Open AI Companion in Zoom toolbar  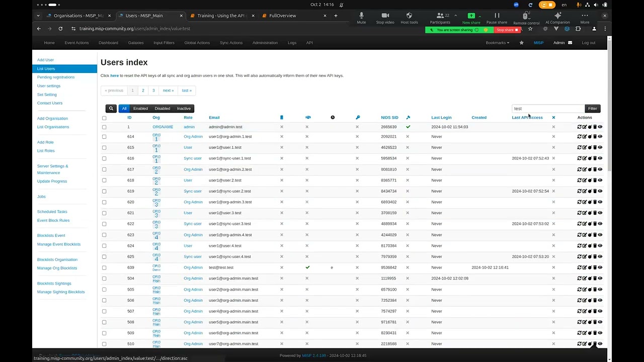(557, 18)
